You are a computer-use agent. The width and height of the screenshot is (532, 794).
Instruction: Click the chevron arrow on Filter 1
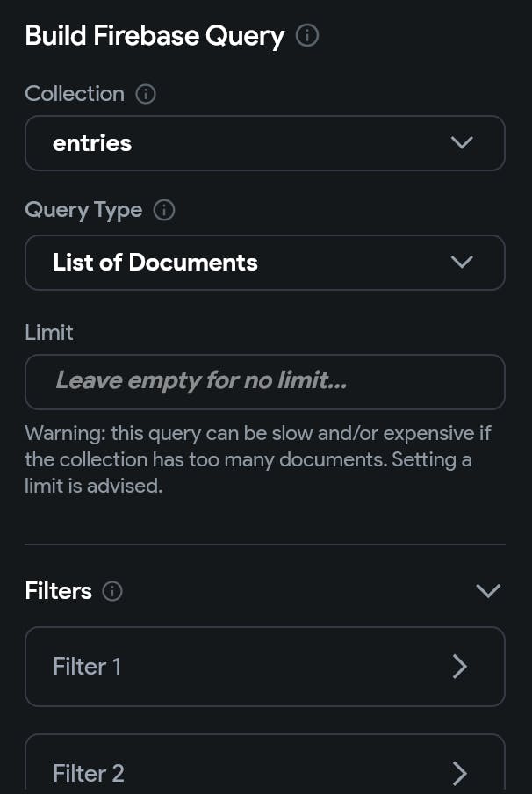[460, 667]
